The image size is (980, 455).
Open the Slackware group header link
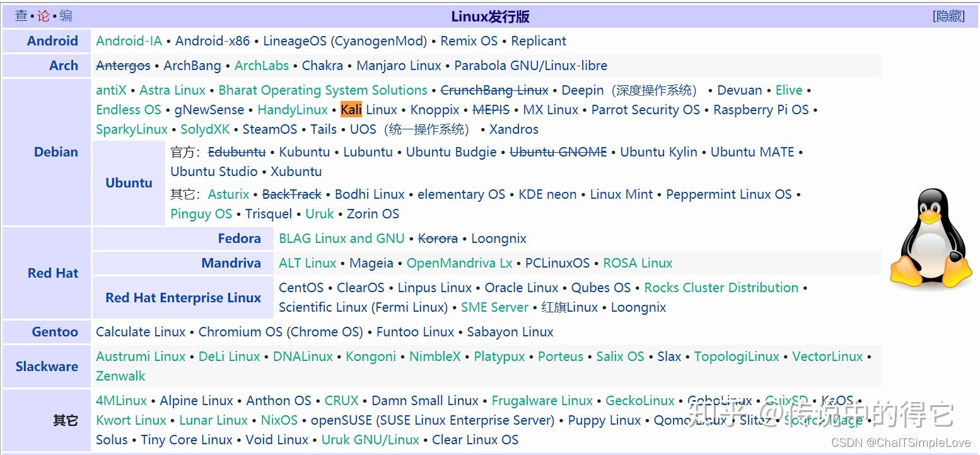point(47,367)
